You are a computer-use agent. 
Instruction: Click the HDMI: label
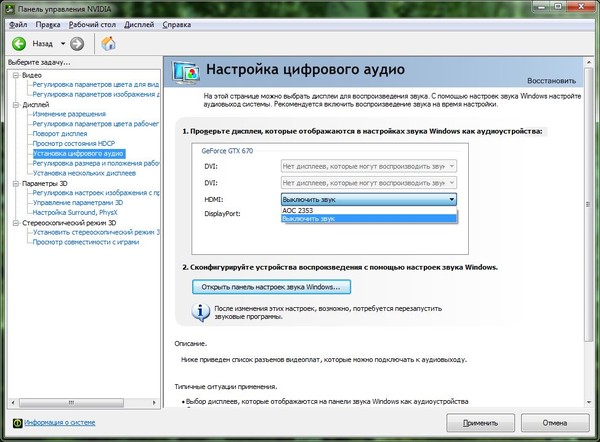click(x=214, y=199)
